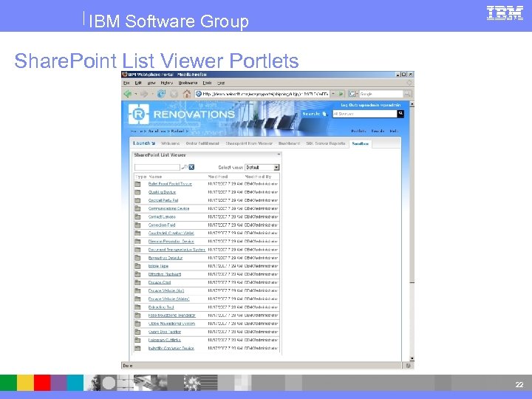
Task: Open the portal Search scope dropdown arrow
Action: pyautogui.click(x=324, y=114)
